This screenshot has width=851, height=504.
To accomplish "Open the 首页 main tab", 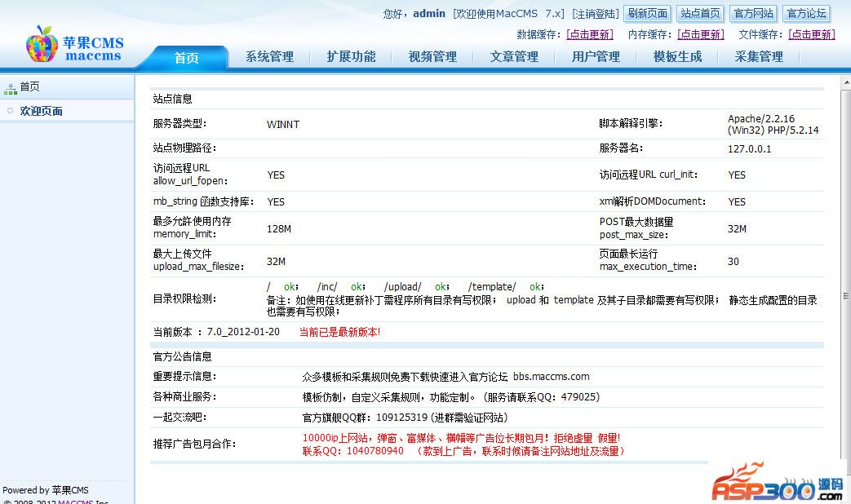I will tap(186, 58).
